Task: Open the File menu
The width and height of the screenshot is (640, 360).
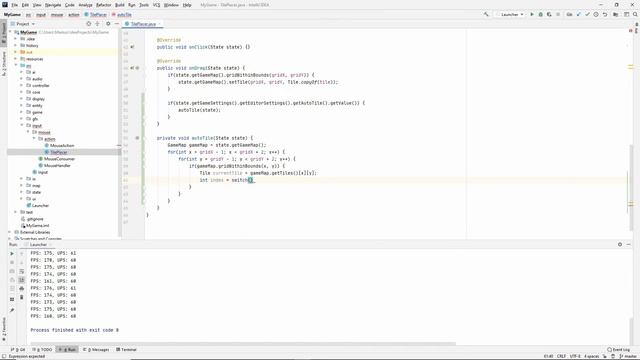Action: coord(15,5)
